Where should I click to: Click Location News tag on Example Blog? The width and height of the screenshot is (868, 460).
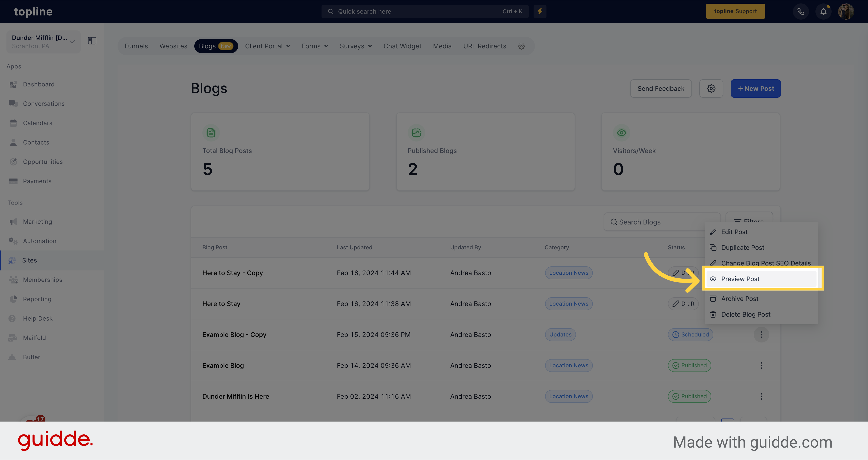[x=569, y=366]
